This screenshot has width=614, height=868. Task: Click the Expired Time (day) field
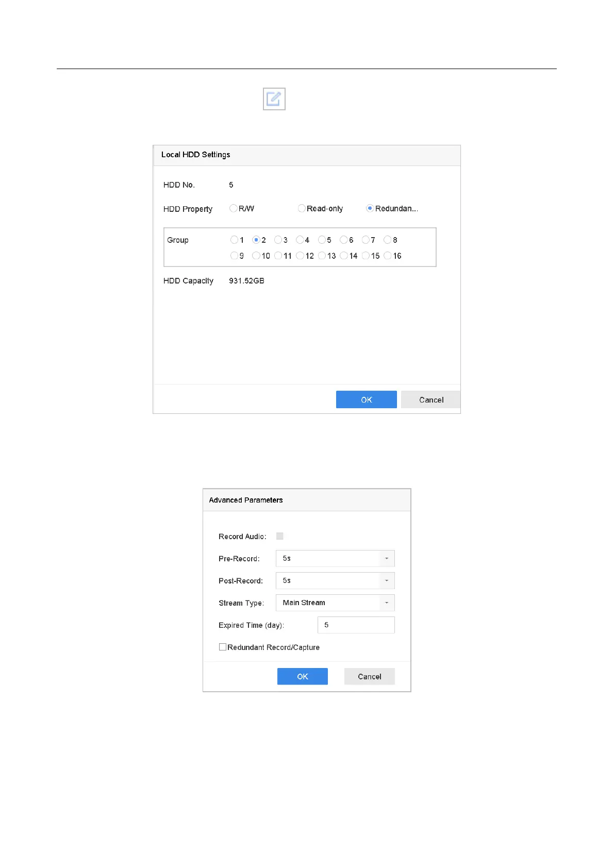click(x=356, y=625)
